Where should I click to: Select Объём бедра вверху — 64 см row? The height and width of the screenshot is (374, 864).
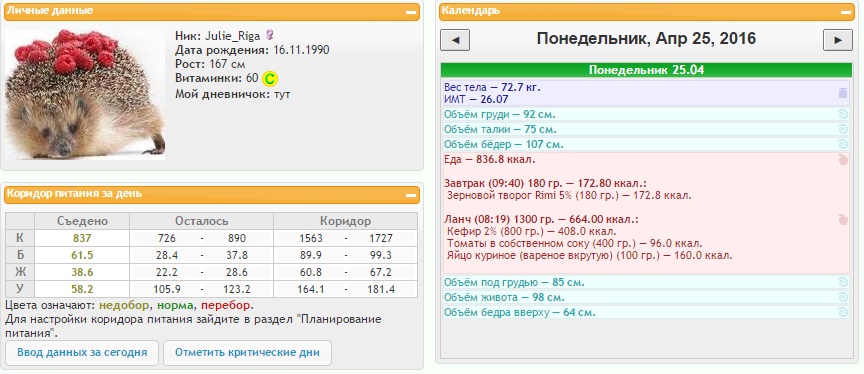[x=646, y=312]
